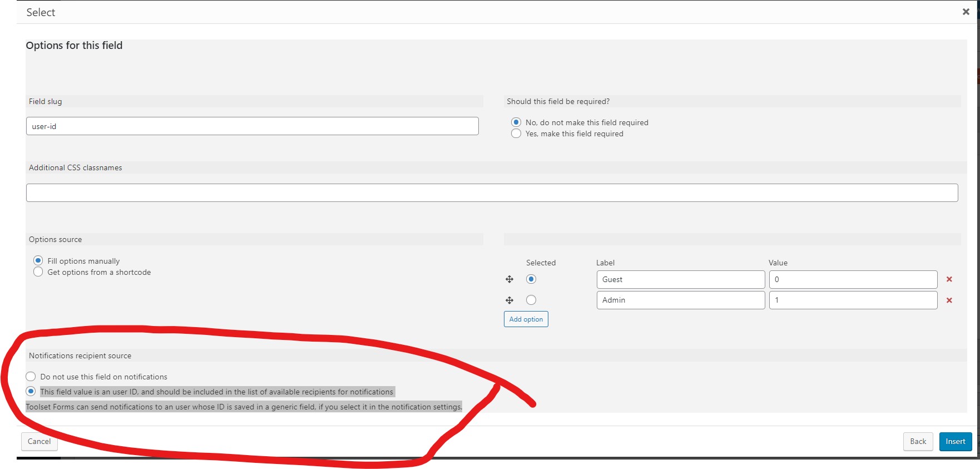Edit the Guest label field
Image resolution: width=980 pixels, height=469 pixels.
(681, 279)
